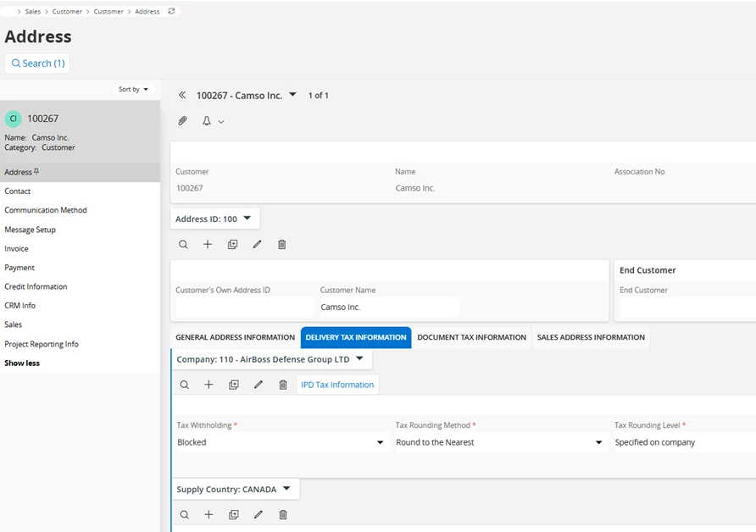
Task: Switch to General Address Information tab
Action: coord(235,337)
